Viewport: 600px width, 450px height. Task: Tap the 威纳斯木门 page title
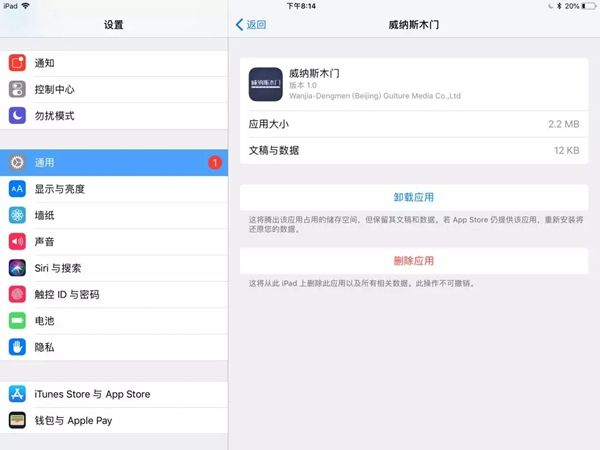tap(414, 25)
